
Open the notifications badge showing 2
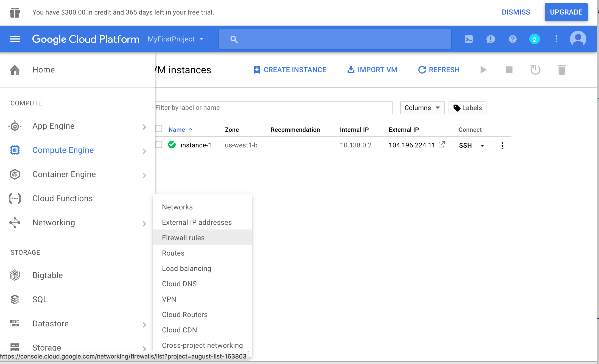(534, 39)
